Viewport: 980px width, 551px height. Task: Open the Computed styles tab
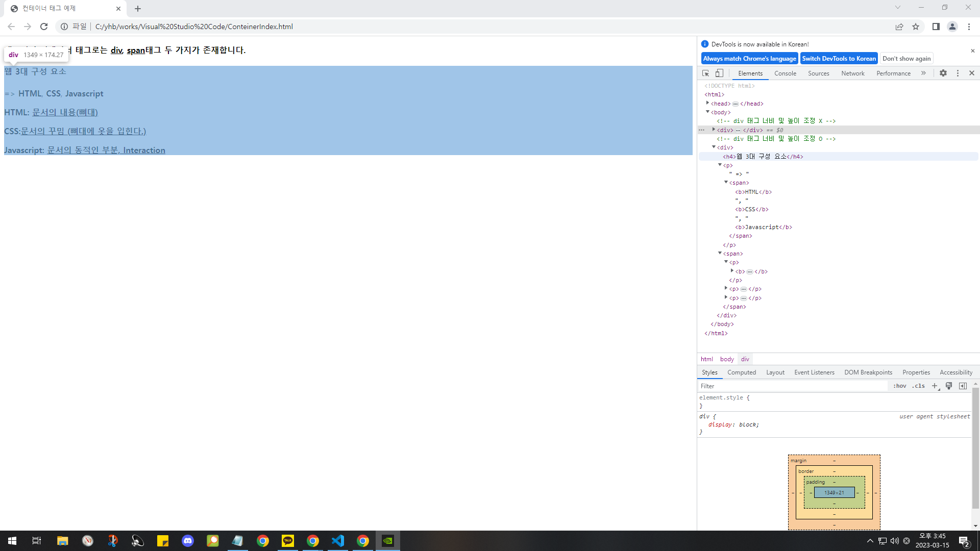pos(742,372)
